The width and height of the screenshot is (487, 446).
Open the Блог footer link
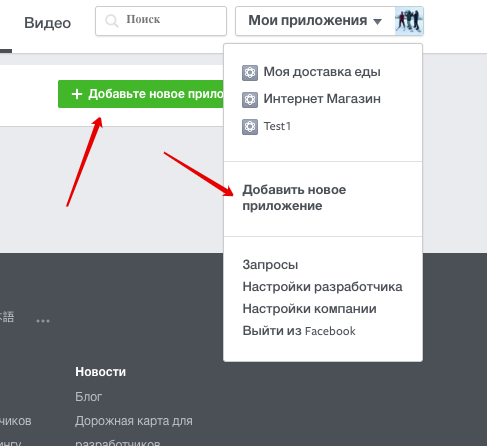[x=88, y=397]
